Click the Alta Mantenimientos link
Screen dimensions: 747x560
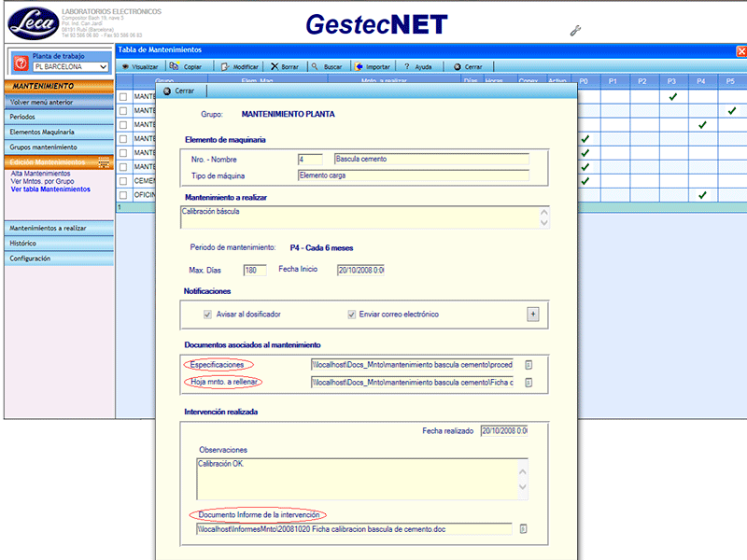click(40, 174)
